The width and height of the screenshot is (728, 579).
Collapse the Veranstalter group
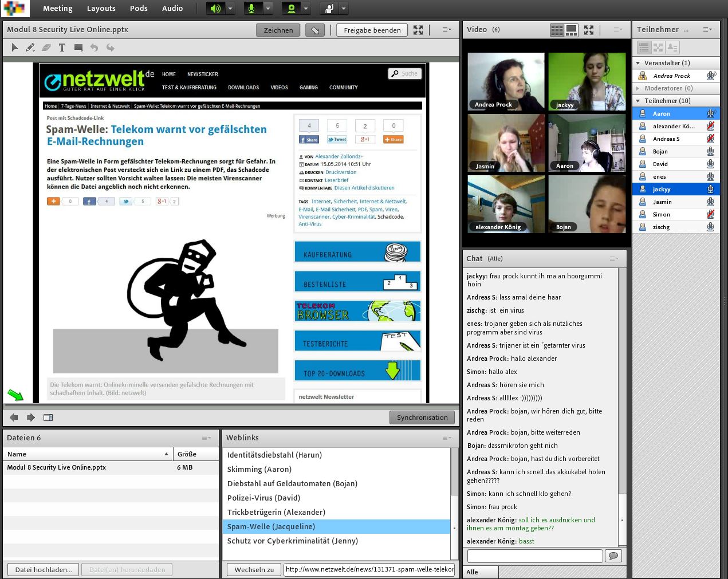(638, 63)
